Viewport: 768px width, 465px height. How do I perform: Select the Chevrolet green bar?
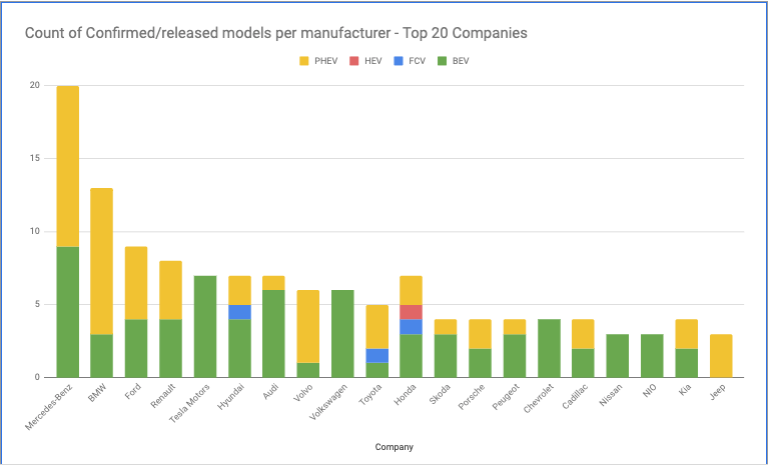[549, 348]
